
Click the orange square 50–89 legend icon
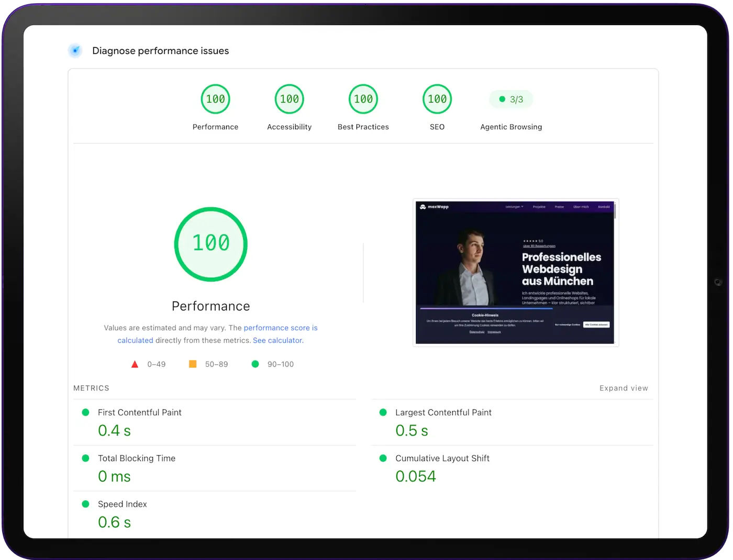click(193, 364)
